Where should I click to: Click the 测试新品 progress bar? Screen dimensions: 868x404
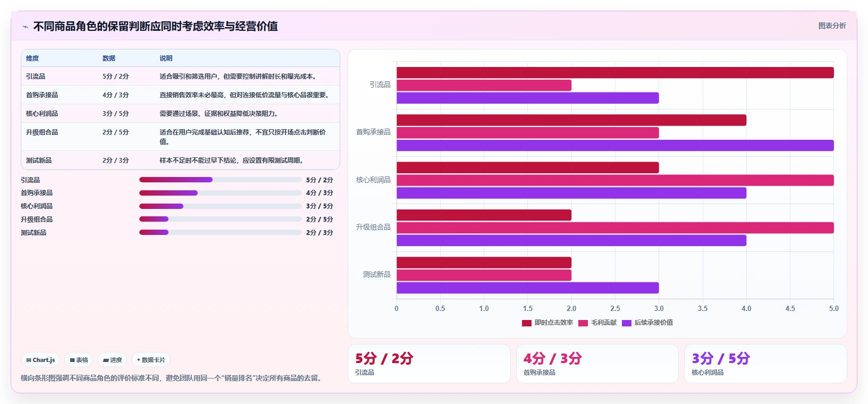[221, 232]
